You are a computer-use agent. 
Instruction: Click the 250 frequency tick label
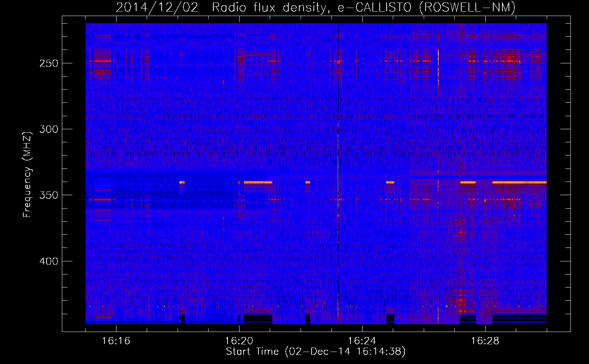tap(49, 63)
